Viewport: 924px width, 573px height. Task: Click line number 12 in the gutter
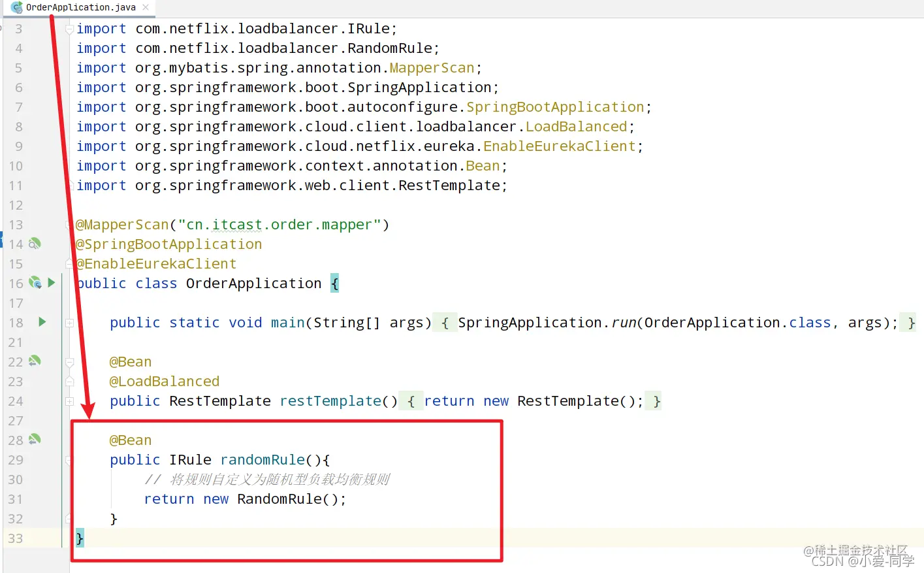[16, 205]
